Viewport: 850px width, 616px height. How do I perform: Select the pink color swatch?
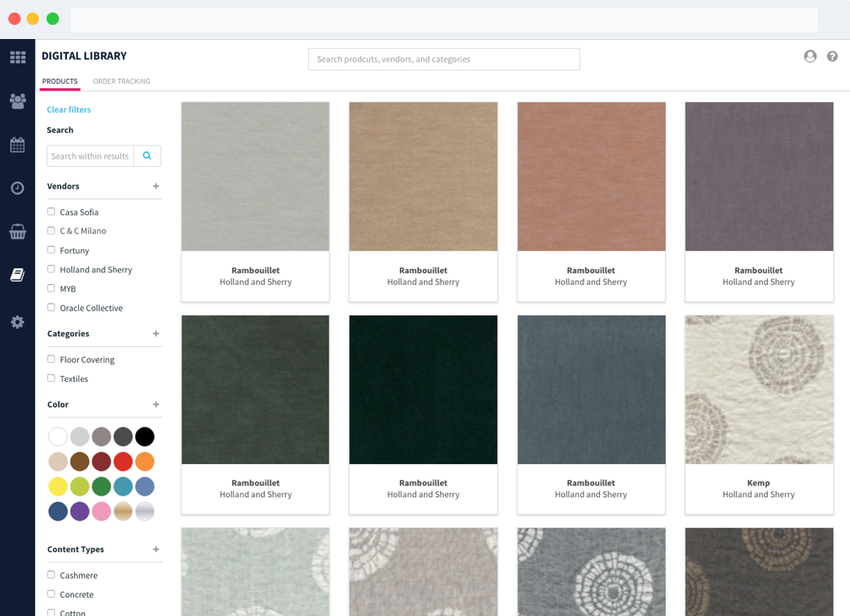click(101, 511)
